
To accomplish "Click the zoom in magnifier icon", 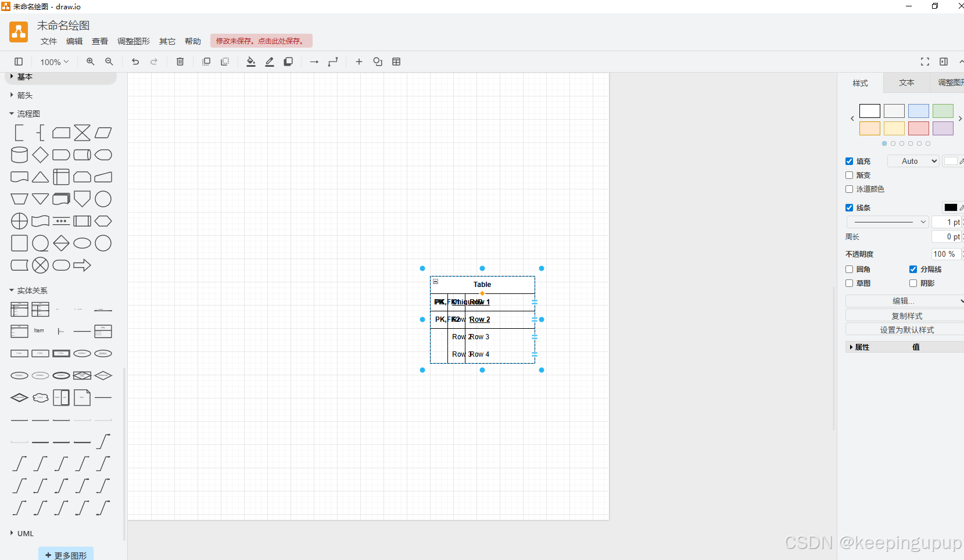I will point(91,62).
